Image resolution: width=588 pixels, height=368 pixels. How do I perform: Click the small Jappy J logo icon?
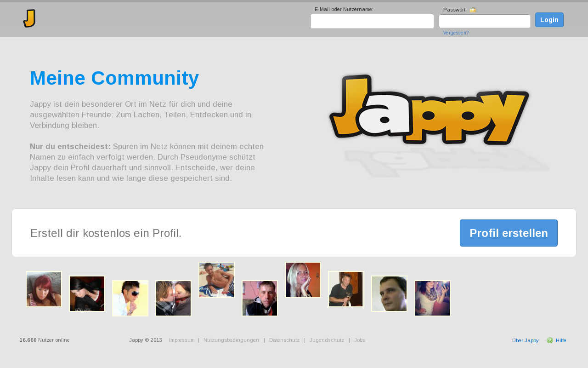pyautogui.click(x=29, y=18)
